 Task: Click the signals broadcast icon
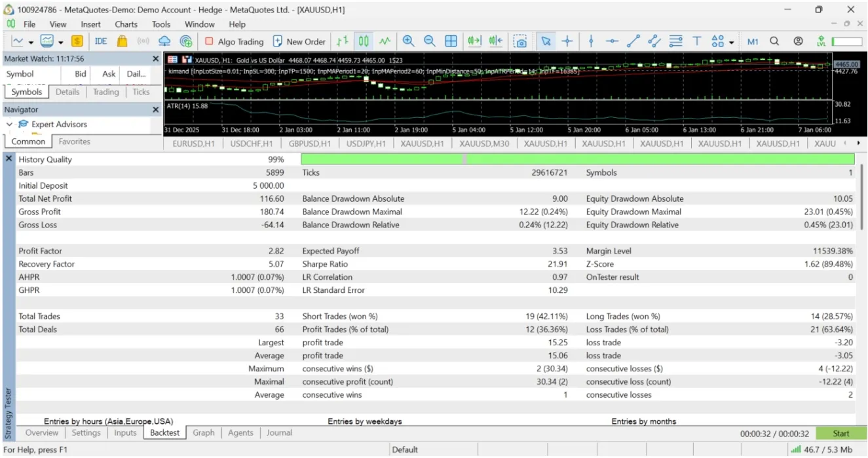(143, 41)
